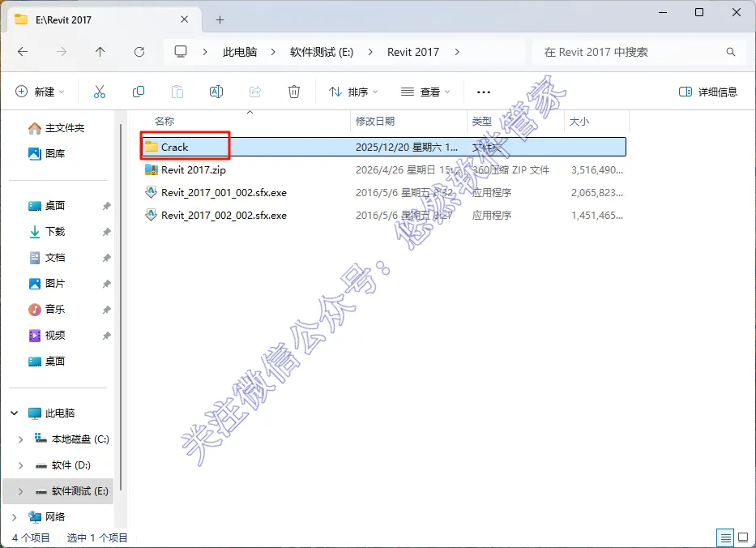Open 图库 Gallery in sidebar
Screen dimensions: 756x548
coord(47,153)
